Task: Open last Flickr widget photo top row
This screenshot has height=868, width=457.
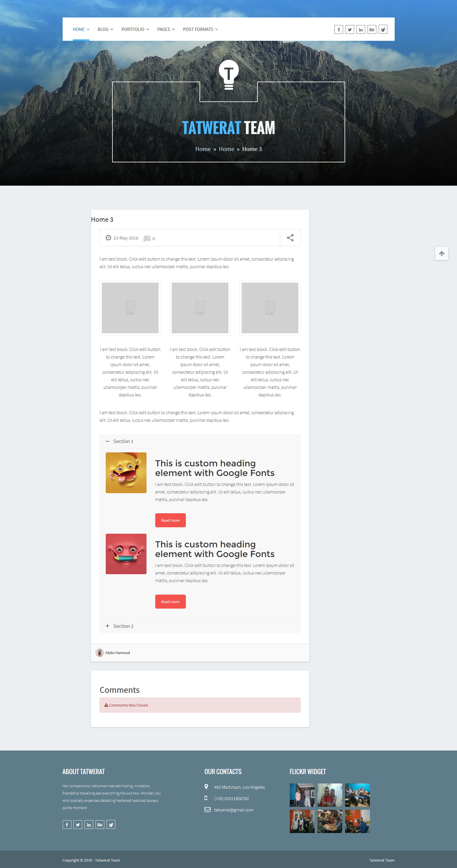Action: (x=357, y=795)
